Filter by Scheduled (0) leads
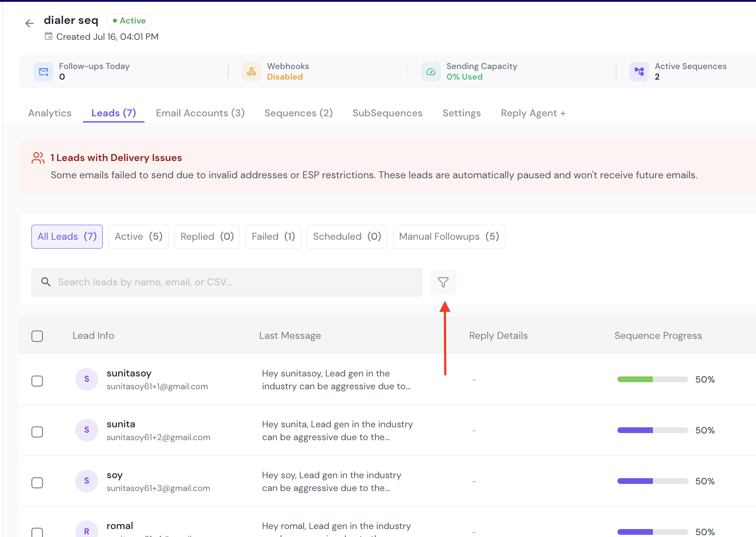This screenshot has width=756, height=537. point(347,237)
